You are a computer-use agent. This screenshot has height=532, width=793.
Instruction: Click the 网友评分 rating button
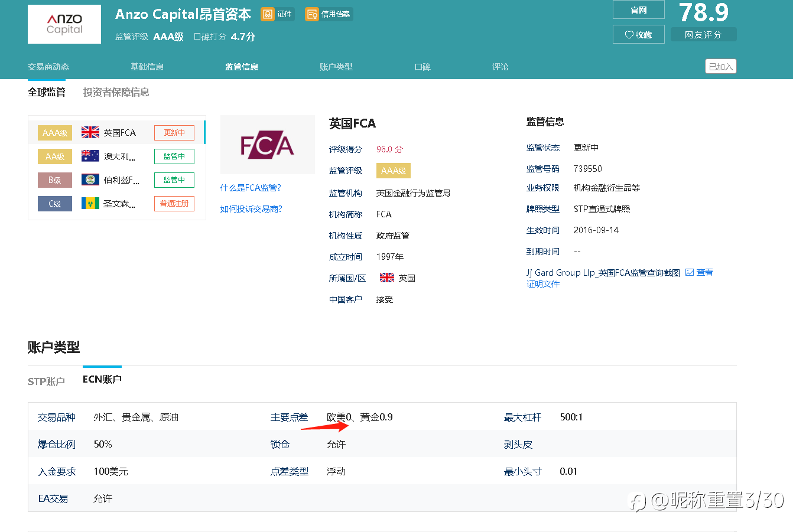pos(703,35)
